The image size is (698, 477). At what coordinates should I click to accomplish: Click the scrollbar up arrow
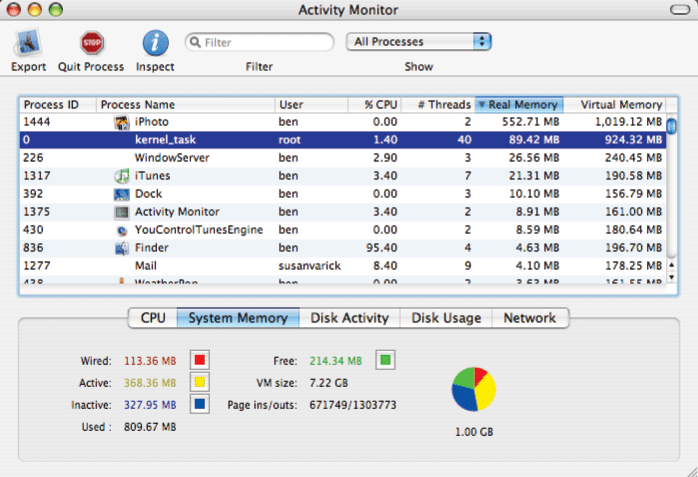coord(672,265)
